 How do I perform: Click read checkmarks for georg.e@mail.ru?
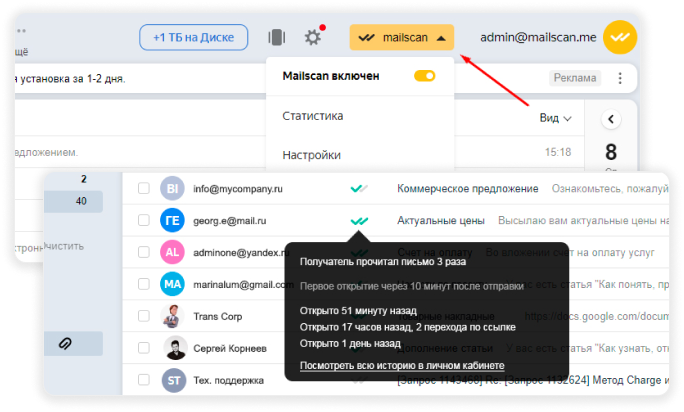pos(359,220)
